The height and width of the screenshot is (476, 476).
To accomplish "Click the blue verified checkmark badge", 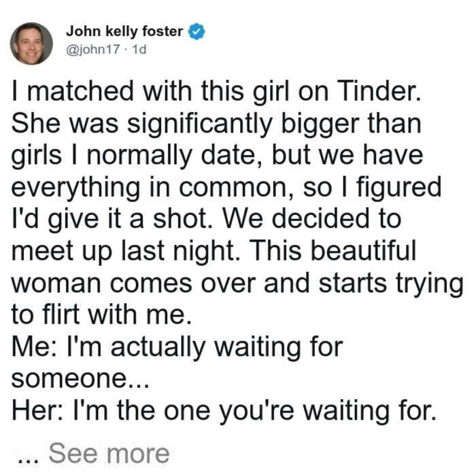I will (x=197, y=31).
